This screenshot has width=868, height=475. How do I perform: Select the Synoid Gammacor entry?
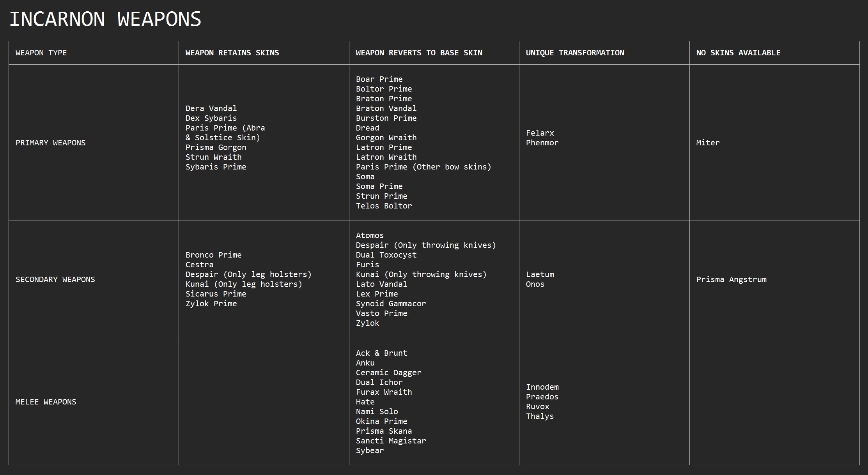(x=391, y=304)
